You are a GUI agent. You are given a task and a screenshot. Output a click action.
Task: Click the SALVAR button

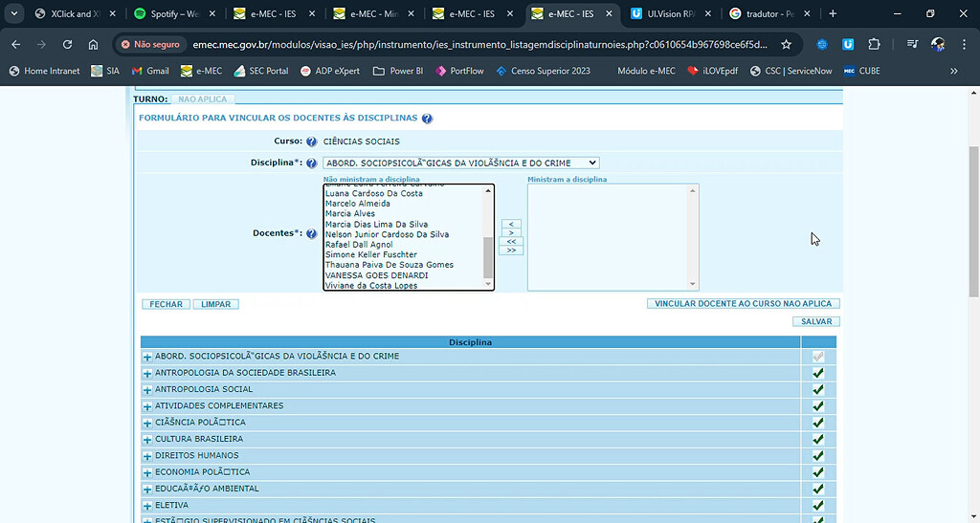[816, 322]
